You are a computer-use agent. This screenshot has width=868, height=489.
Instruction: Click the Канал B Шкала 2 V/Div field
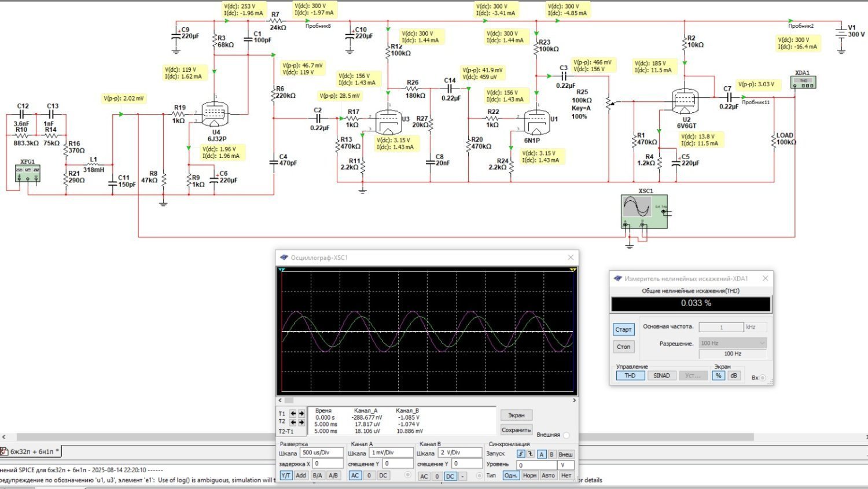pos(459,453)
